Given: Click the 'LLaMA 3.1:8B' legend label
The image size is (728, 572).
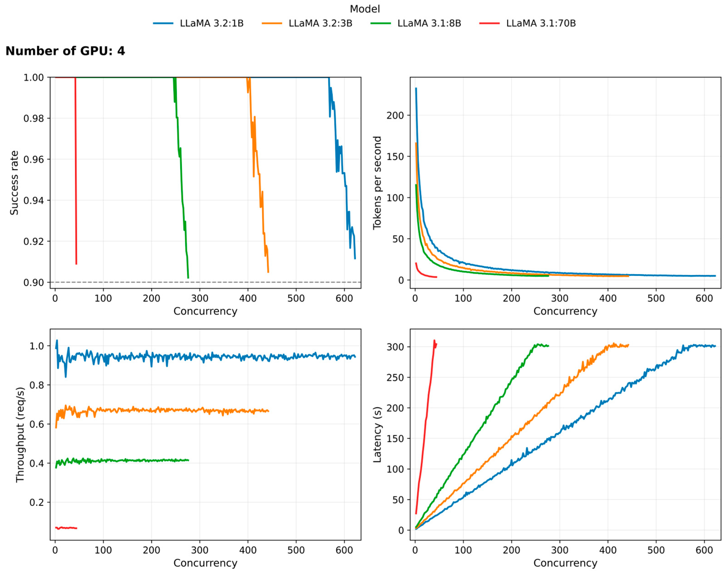Looking at the screenshot, I should coord(429,23).
